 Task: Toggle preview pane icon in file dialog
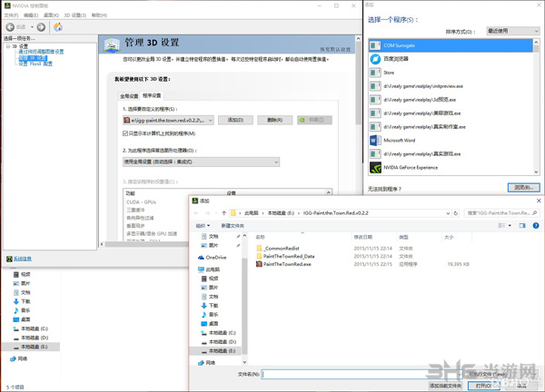tap(522, 226)
